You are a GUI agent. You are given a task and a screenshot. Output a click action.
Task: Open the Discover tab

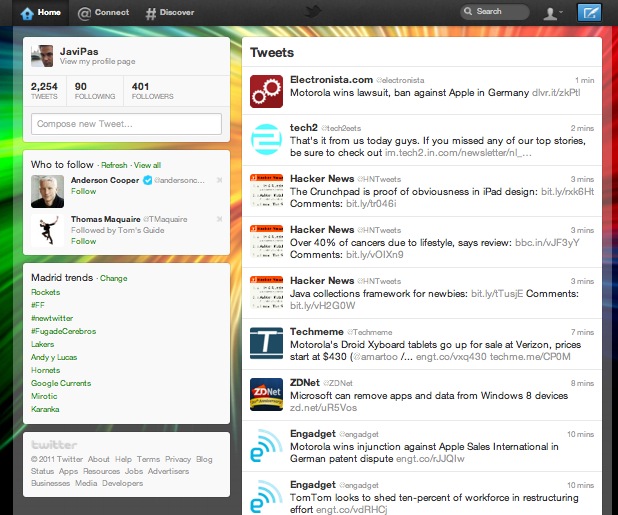(170, 13)
